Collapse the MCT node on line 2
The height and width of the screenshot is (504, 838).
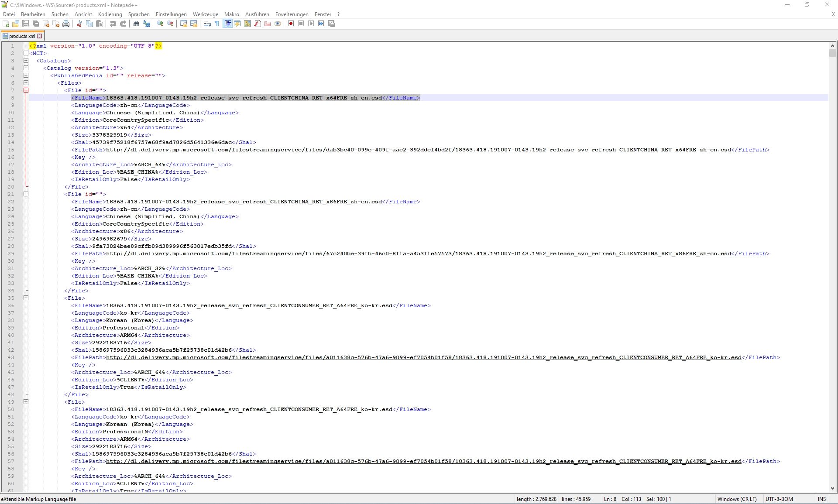[x=26, y=53]
